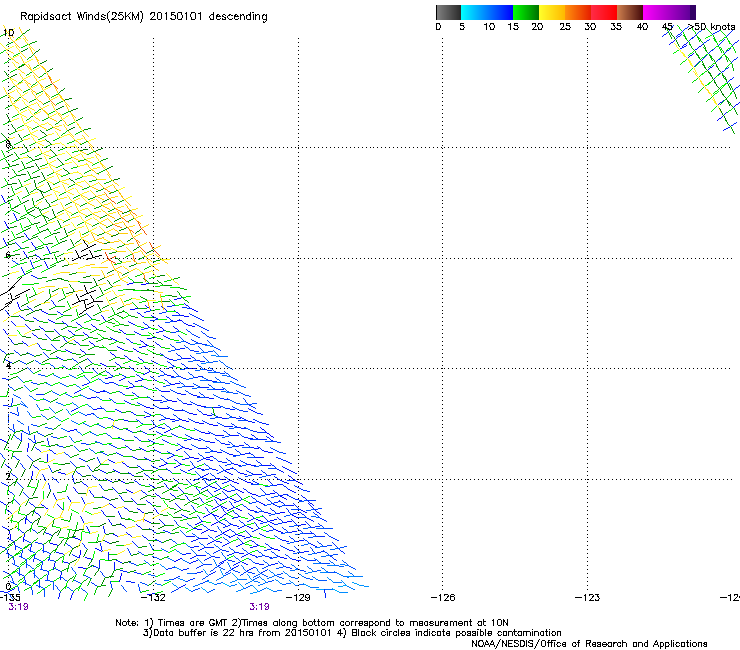The image size is (740, 650).
Task: Click the wind barb swath at top right corner
Action: (x=702, y=78)
